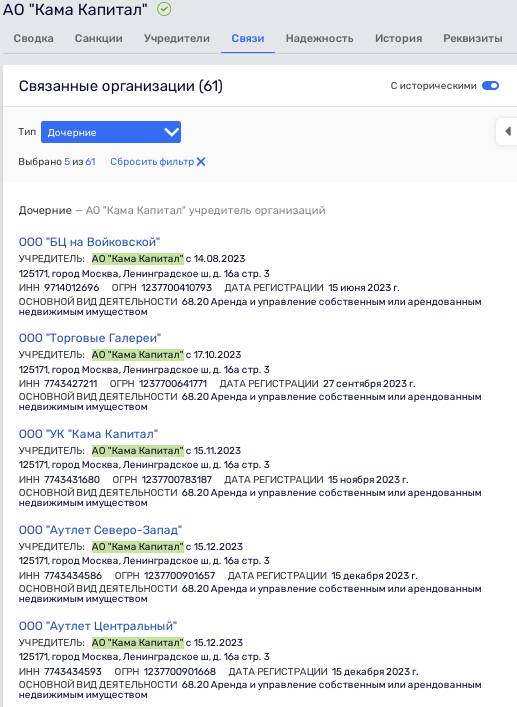
Task: Click the X icon to reset filter
Action: point(201,161)
